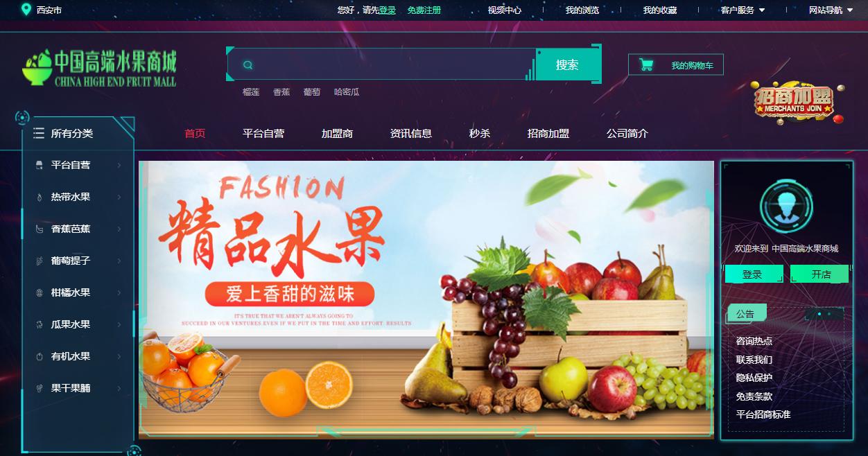The image size is (868, 456).
Task: Expand the 柑橘水果 category arrow
Action: coord(119,292)
